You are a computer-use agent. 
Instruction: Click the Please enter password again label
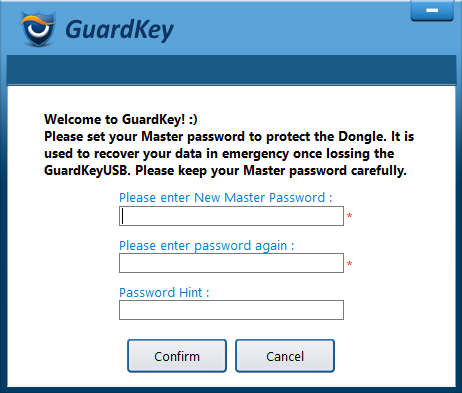pyautogui.click(x=207, y=246)
